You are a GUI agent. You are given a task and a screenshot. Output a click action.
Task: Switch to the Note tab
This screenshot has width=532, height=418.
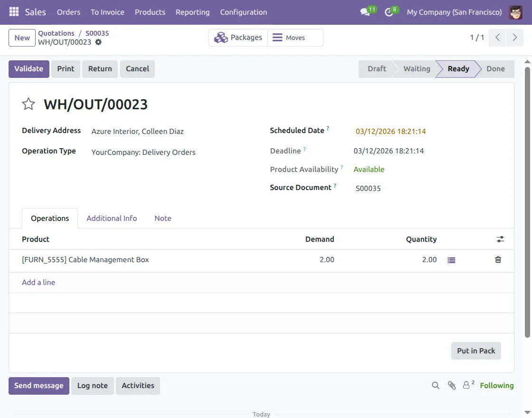[x=163, y=218]
